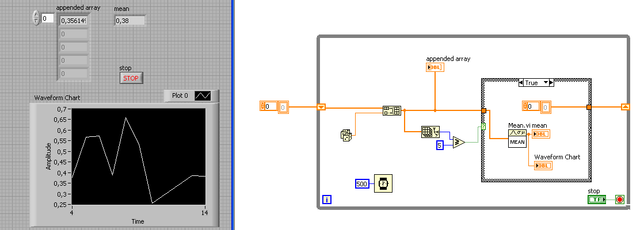Select the random number dice node
The width and height of the screenshot is (644, 230).
pyautogui.click(x=346, y=135)
